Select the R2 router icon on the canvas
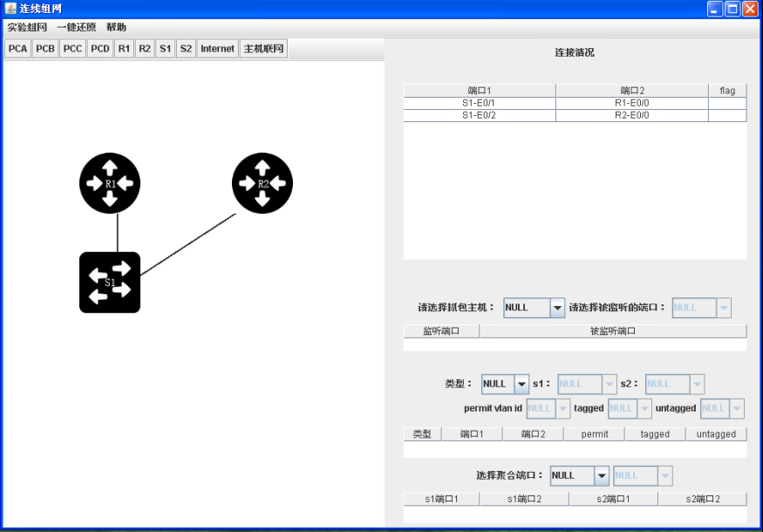The image size is (763, 532). coord(262,183)
